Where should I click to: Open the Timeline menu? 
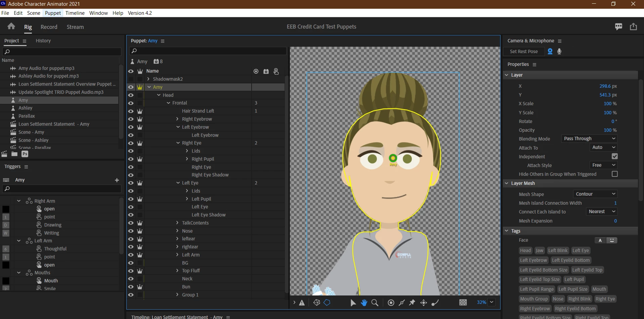pyautogui.click(x=75, y=13)
